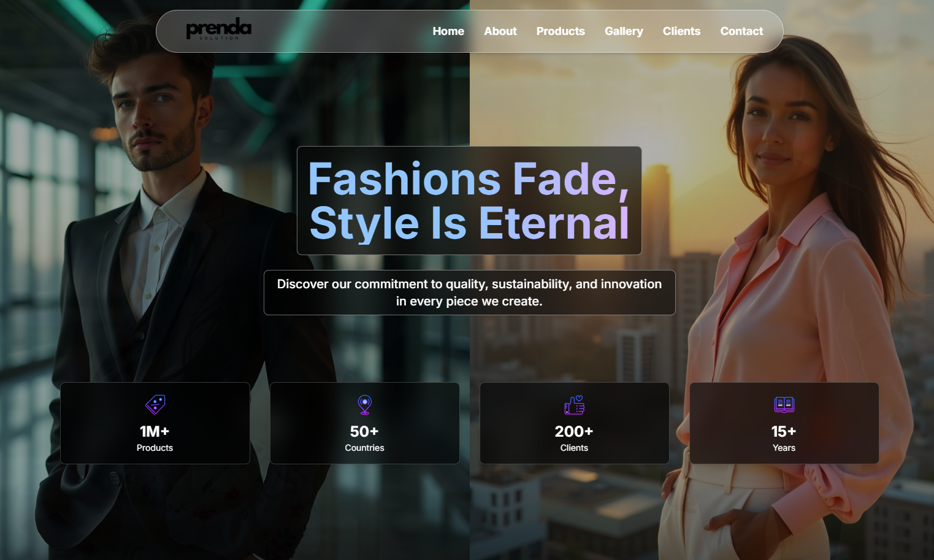Image resolution: width=934 pixels, height=560 pixels.
Task: Click the 'Fashions Fade, Style Is Eternal' headline
Action: (469, 201)
